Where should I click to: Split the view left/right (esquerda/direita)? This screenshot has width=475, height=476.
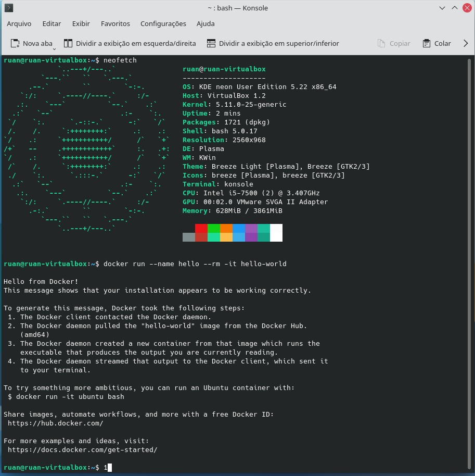[x=130, y=43]
